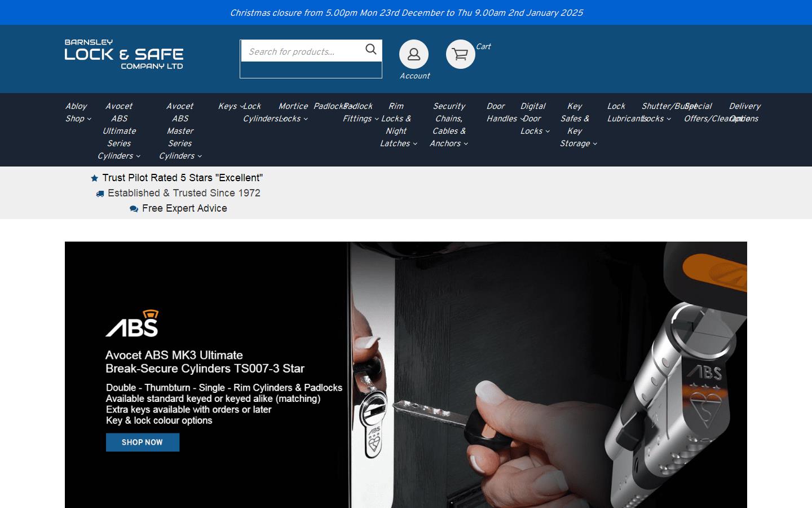Open the Account icon

click(x=413, y=54)
